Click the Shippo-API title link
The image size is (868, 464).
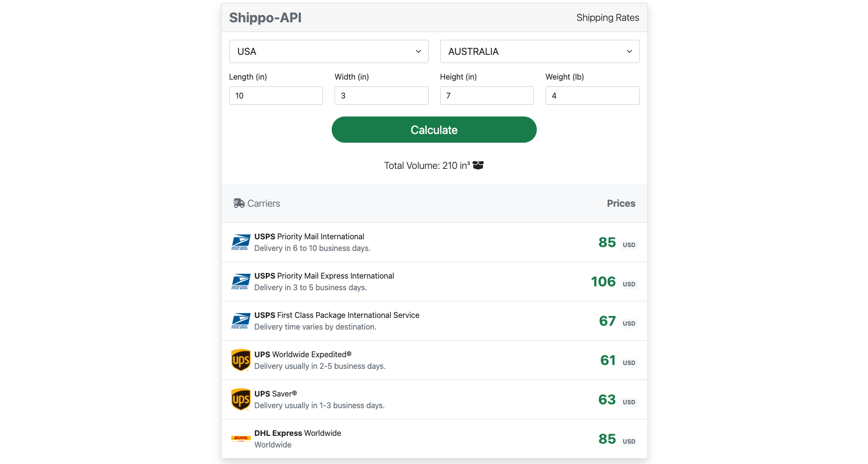pos(265,18)
